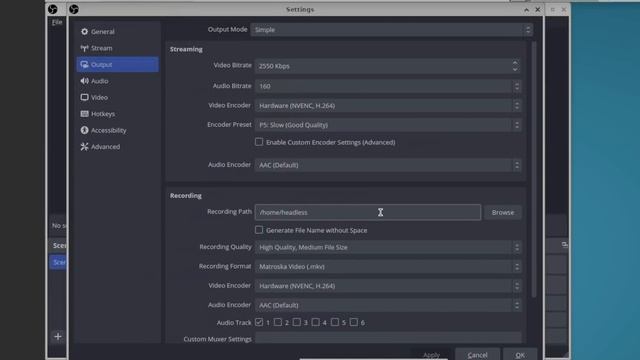Go to the Advanced settings tab
Viewport: 640px width, 360px height.
pos(118,147)
